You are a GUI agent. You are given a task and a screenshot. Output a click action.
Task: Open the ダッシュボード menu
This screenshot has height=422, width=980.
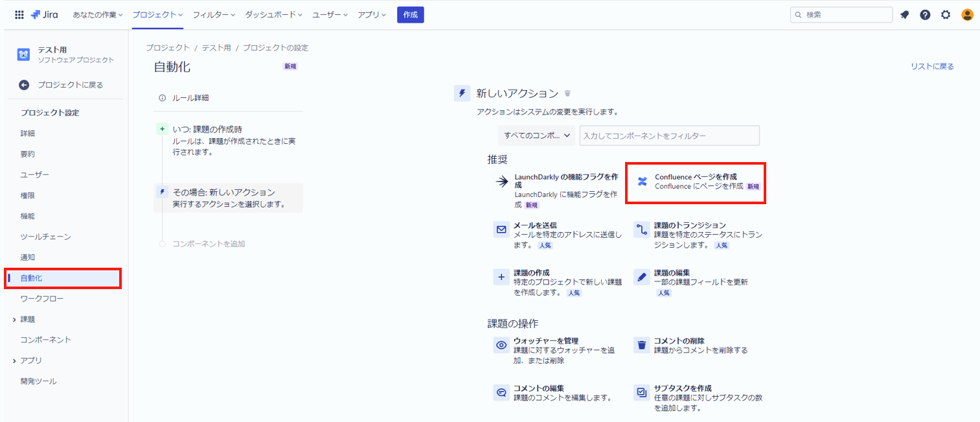pos(274,14)
